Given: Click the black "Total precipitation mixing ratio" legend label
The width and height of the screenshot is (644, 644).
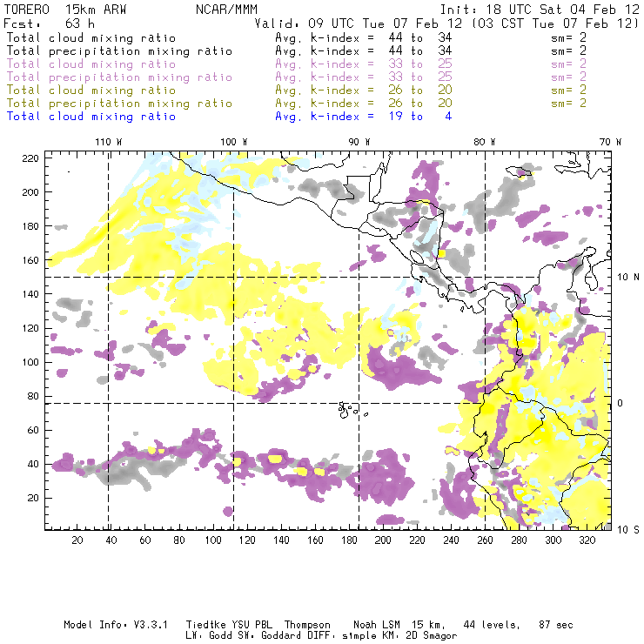Looking at the screenshot, I should [x=119, y=51].
